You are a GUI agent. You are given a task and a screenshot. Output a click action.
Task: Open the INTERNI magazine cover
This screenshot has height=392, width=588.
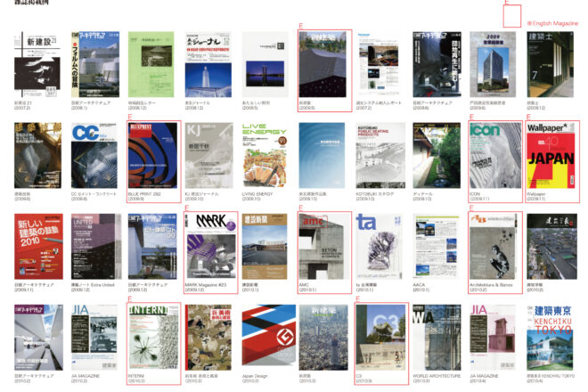[x=153, y=335]
